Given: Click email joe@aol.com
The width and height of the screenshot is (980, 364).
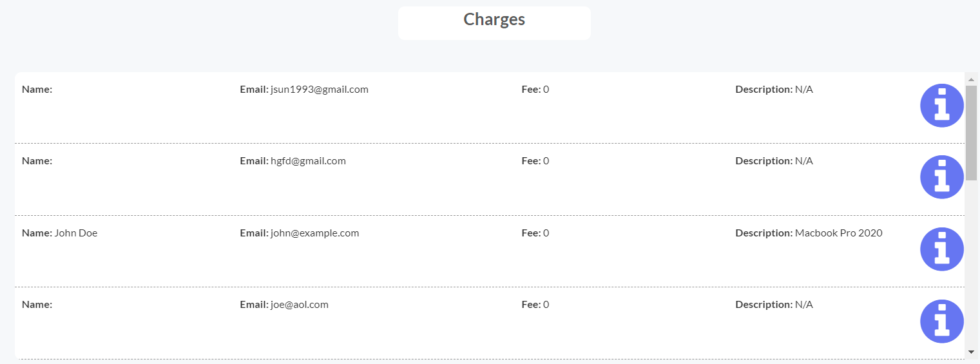Looking at the screenshot, I should point(299,305).
